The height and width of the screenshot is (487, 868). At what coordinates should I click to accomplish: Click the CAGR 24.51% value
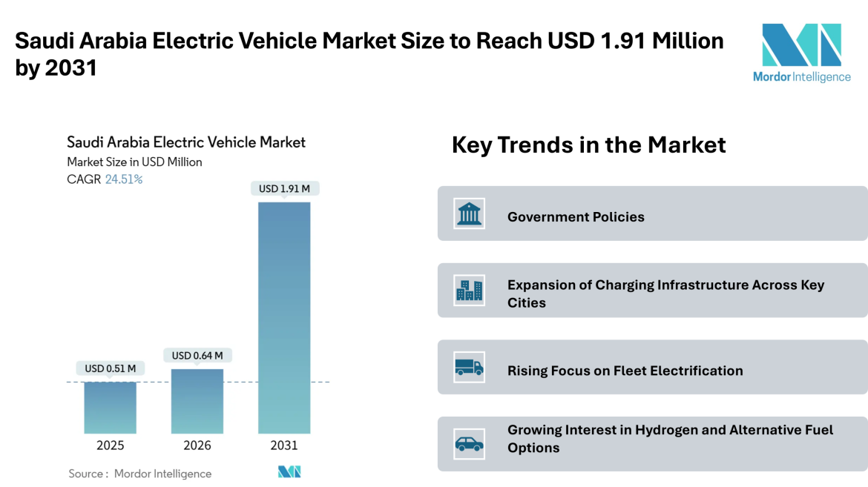click(x=124, y=179)
